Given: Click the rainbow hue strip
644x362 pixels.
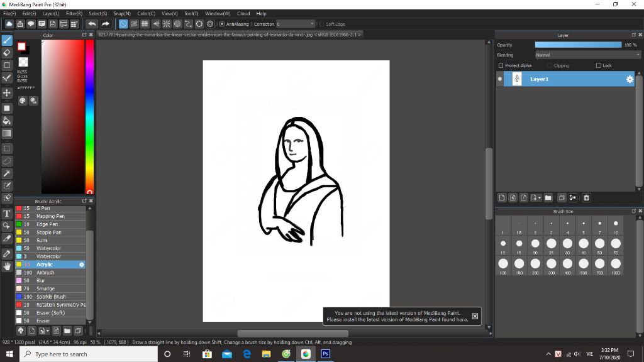Looking at the screenshot, I should click(89, 116).
